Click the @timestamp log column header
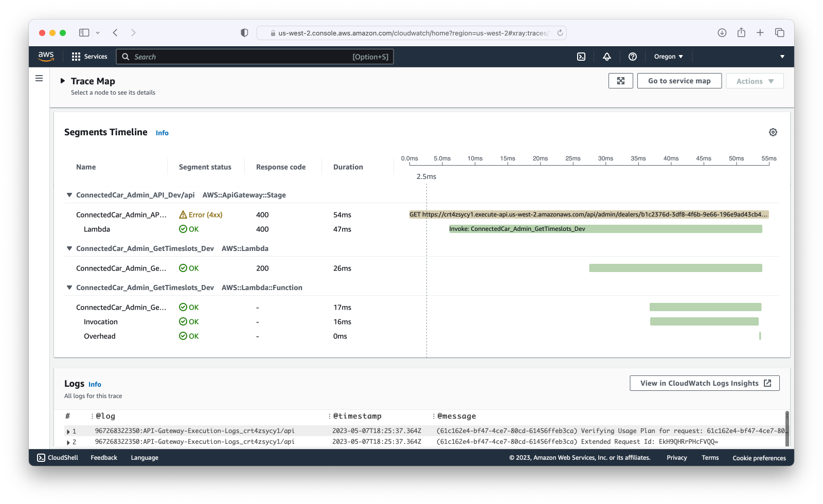 [x=357, y=416]
